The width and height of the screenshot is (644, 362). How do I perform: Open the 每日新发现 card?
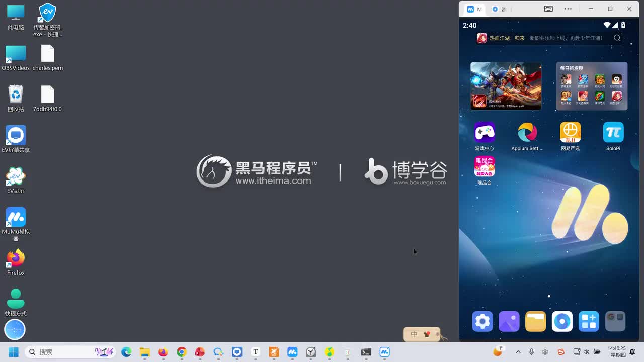click(592, 86)
